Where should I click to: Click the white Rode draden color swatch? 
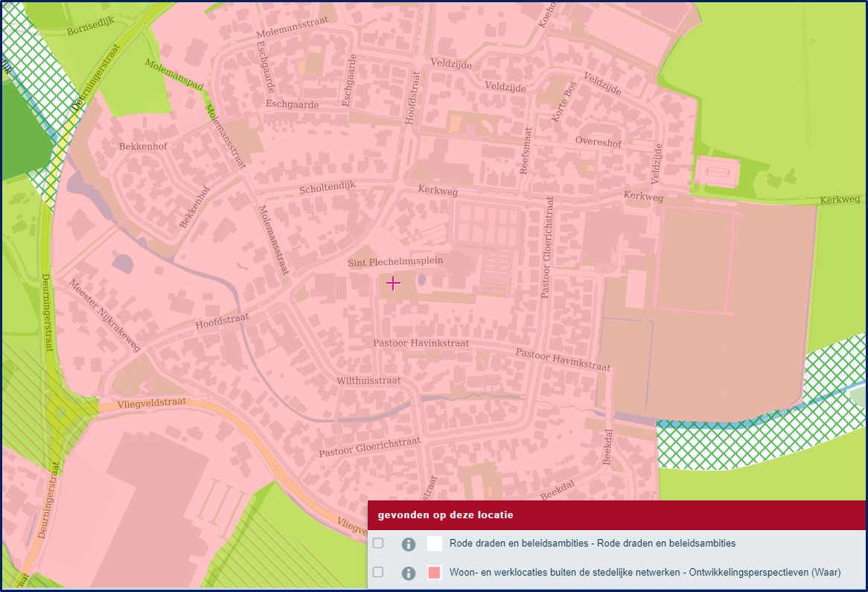[x=435, y=544]
